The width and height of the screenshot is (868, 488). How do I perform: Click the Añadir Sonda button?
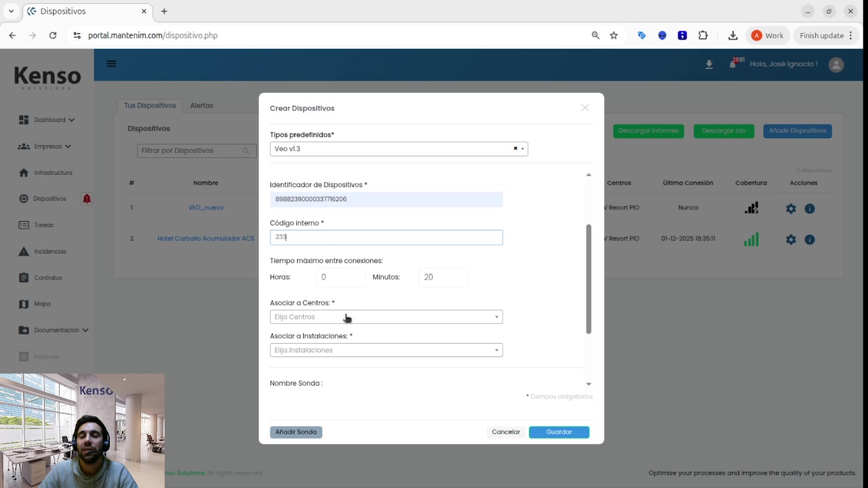click(296, 432)
